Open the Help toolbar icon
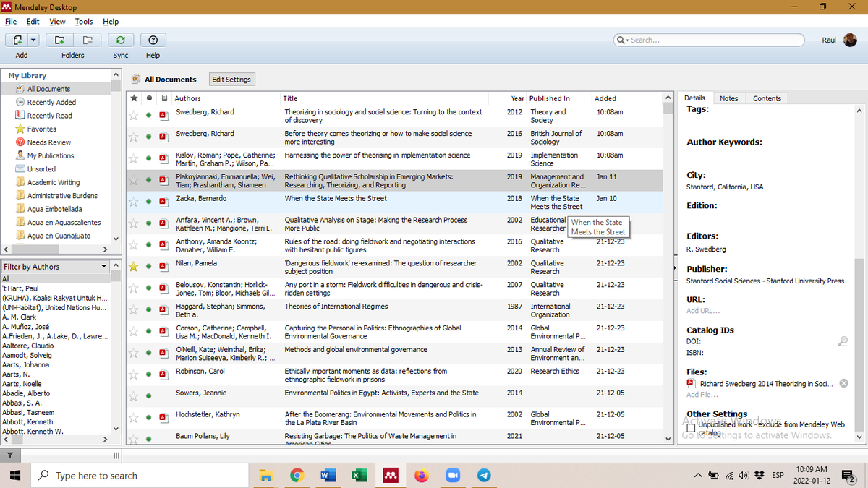 tap(153, 40)
